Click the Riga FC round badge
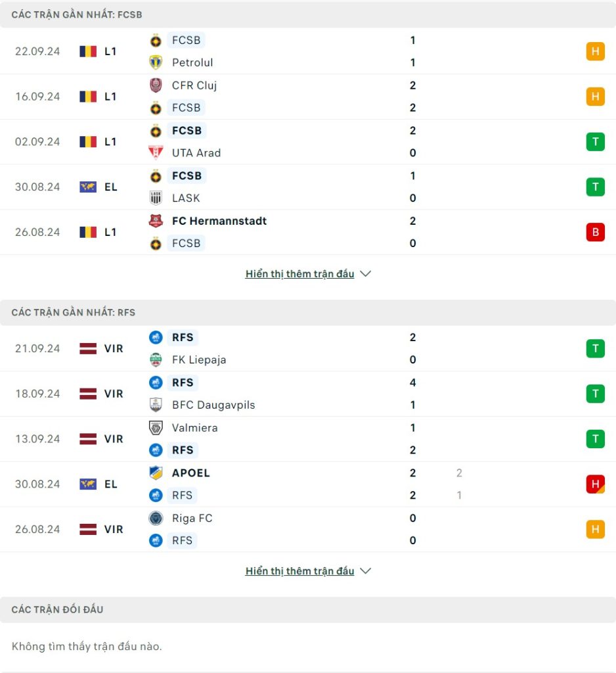The height and width of the screenshot is (673, 616). click(155, 518)
